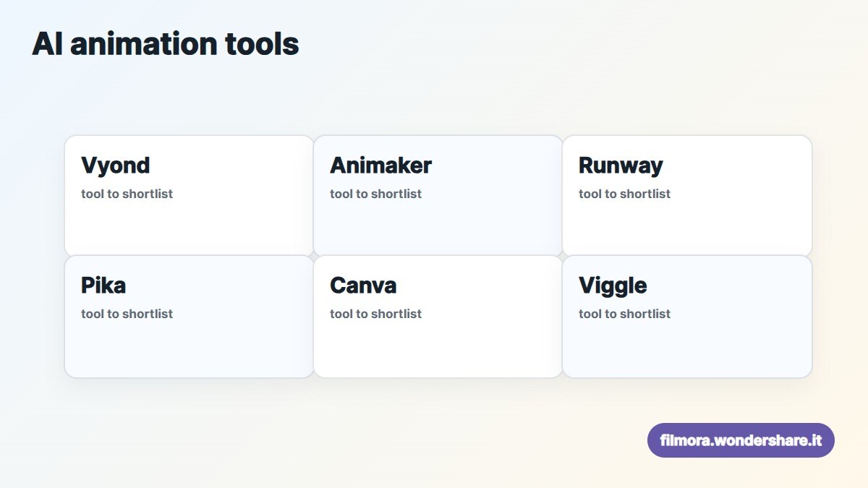Screen dimensions: 868x488
Task: Click "tool to shortlist" under Pika
Action: [x=127, y=314]
